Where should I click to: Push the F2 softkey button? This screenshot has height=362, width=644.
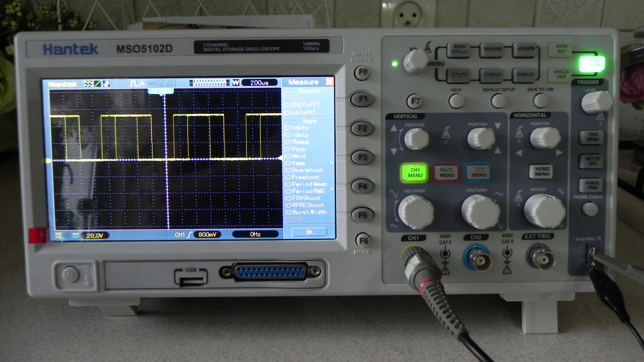[x=363, y=128]
